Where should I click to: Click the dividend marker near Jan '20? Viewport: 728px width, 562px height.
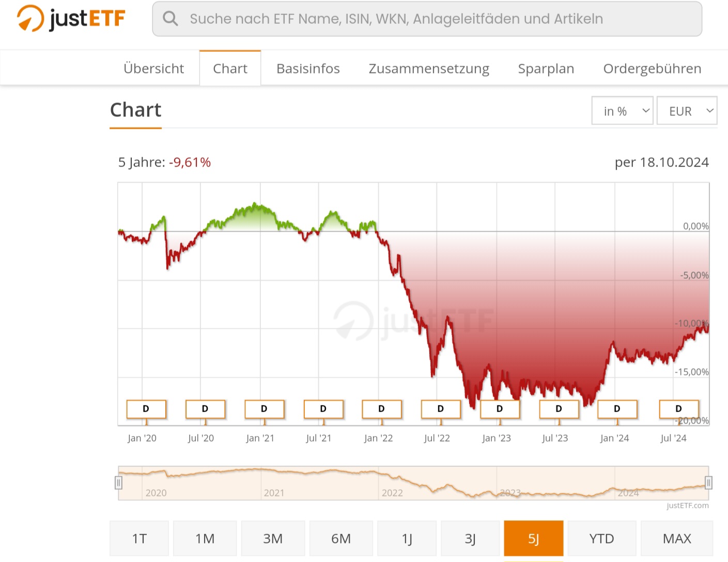[x=146, y=409]
